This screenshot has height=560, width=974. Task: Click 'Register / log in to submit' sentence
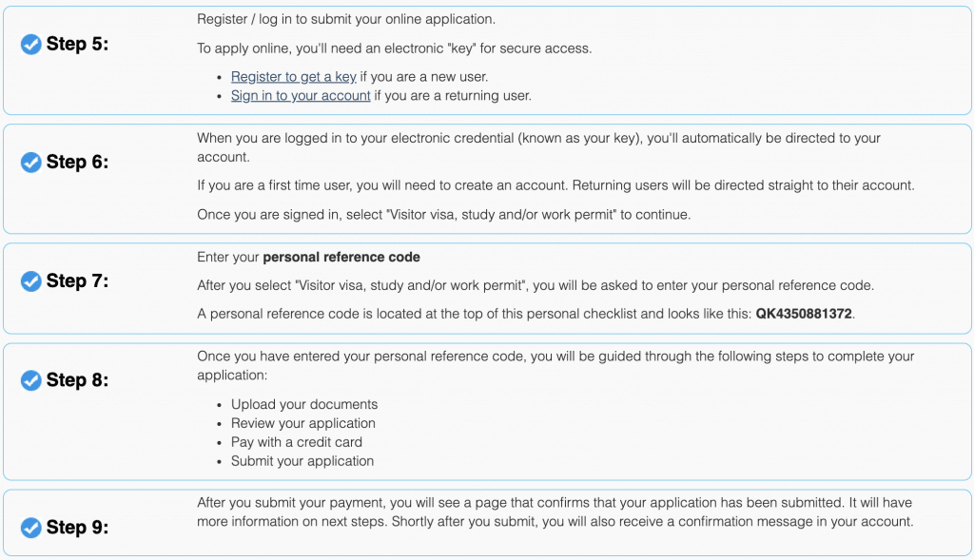click(x=346, y=19)
